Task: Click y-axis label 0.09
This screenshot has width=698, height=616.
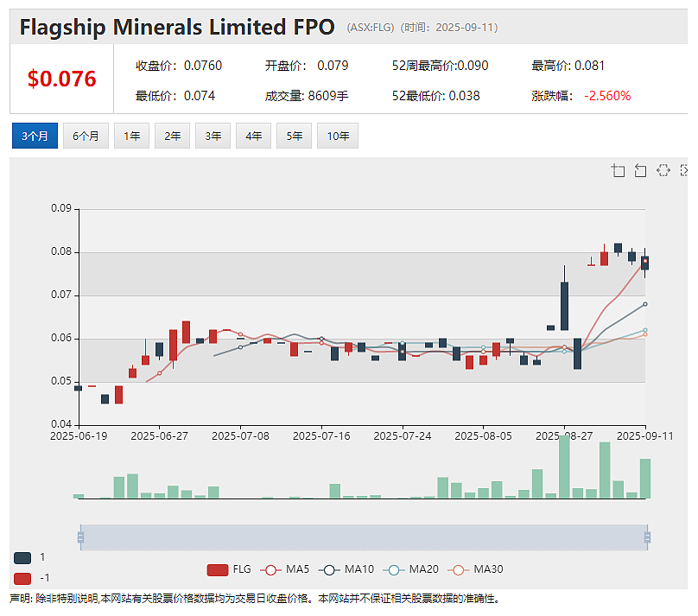Action: click(61, 208)
